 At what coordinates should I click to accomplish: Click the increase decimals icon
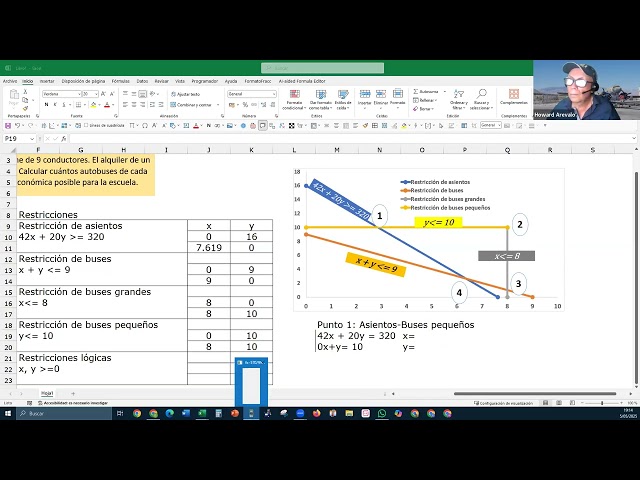pos(264,105)
